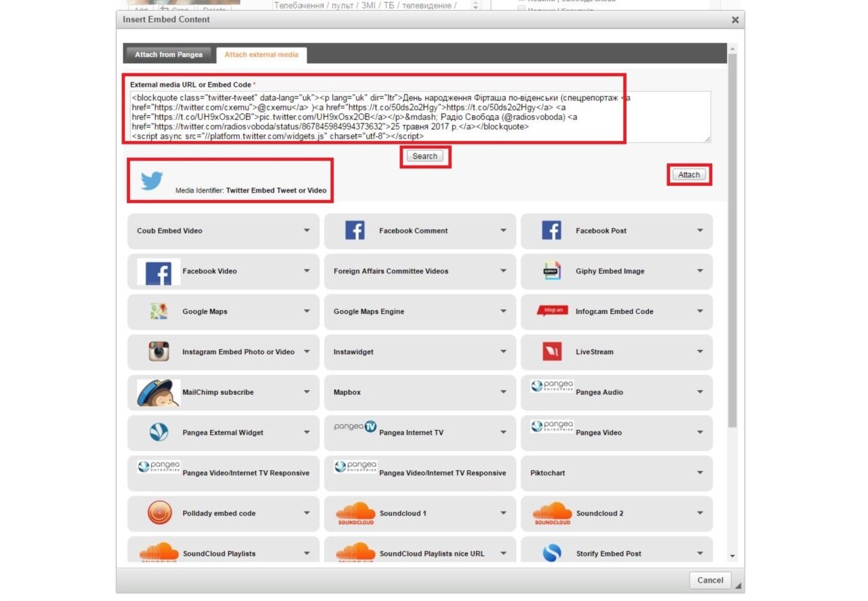Viewport: 868px width, 601px height.
Task: Expand the Facebook Comment dropdown arrow
Action: click(x=503, y=231)
